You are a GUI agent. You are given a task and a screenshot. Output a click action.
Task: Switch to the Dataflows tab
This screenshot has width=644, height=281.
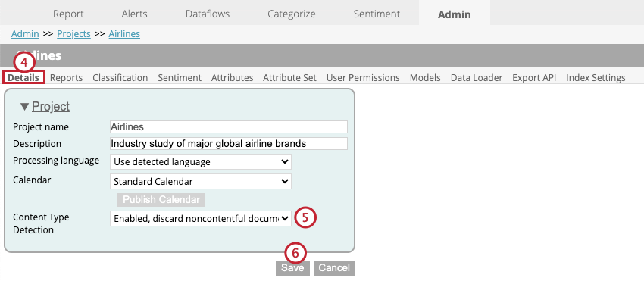pyautogui.click(x=208, y=14)
